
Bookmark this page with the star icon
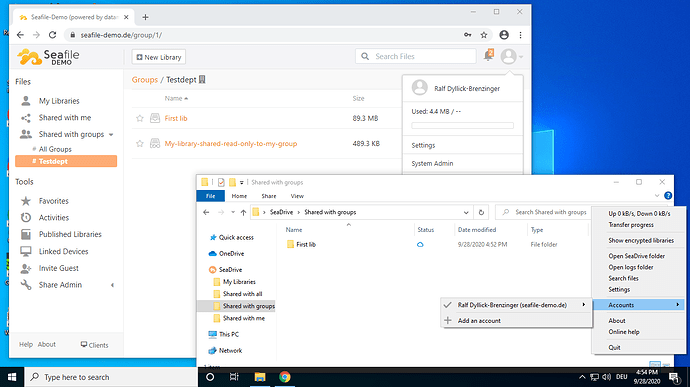coord(484,35)
